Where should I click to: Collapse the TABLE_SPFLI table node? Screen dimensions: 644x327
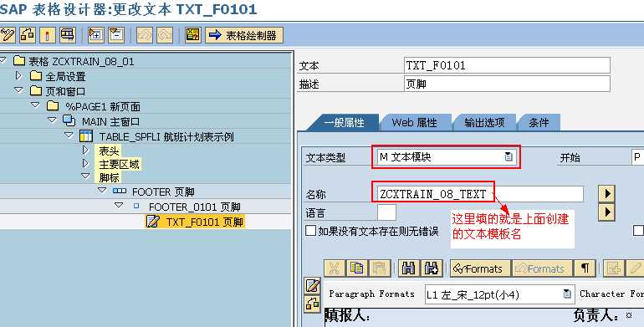pos(69,135)
